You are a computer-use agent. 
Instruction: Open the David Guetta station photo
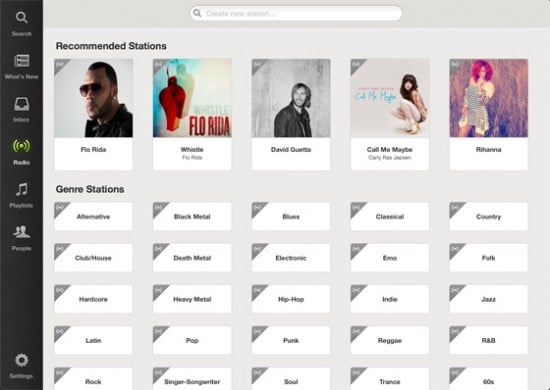click(291, 98)
